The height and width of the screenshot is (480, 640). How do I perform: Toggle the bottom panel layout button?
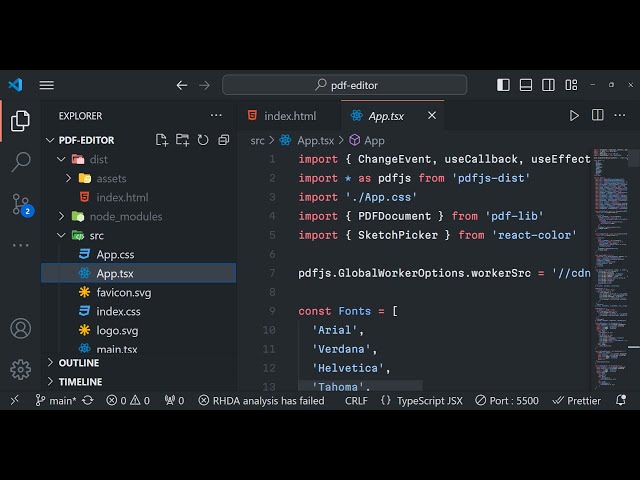[526, 85]
